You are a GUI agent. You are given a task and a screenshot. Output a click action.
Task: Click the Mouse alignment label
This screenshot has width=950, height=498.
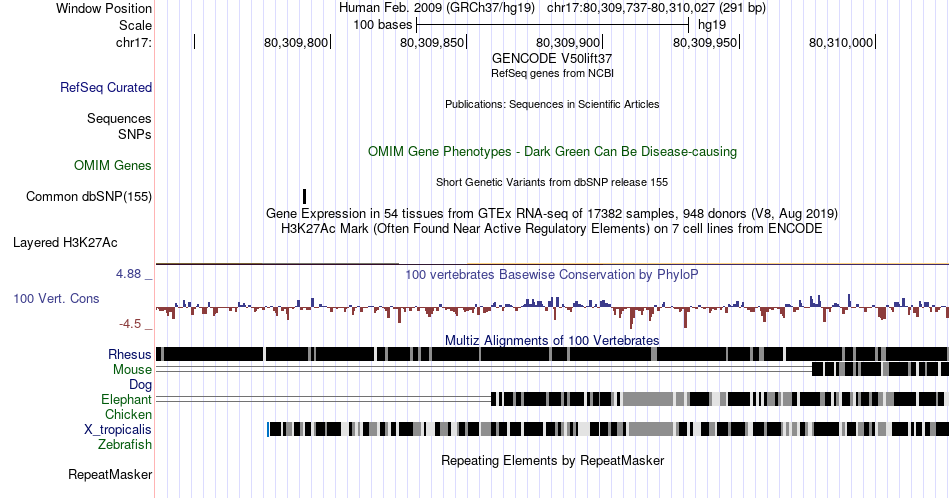point(132,369)
